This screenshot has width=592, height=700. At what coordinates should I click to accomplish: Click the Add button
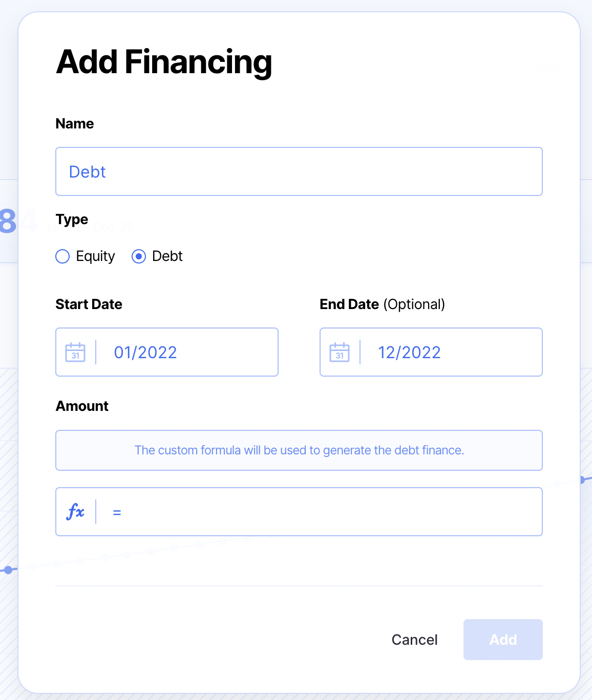(x=502, y=640)
